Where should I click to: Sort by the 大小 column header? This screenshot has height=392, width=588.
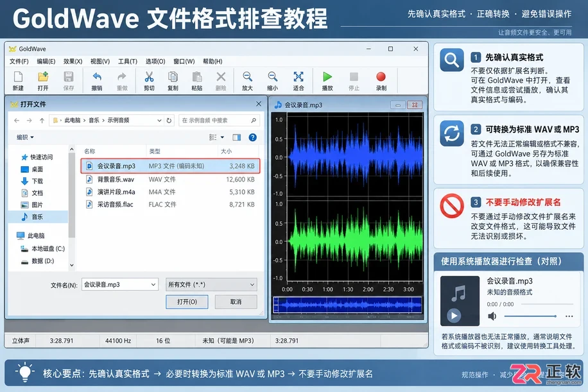226,151
